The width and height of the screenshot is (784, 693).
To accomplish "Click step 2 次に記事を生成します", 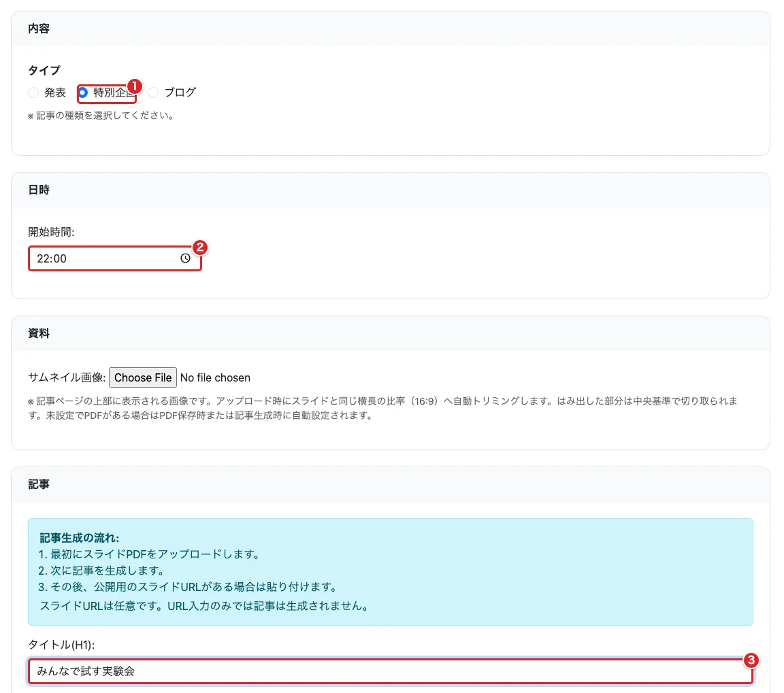I will coord(101,571).
